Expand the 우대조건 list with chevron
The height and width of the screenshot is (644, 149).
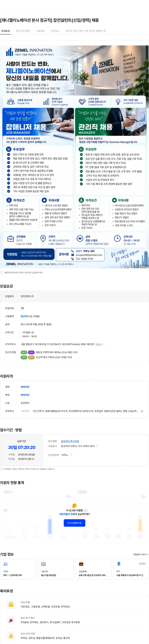142,411
